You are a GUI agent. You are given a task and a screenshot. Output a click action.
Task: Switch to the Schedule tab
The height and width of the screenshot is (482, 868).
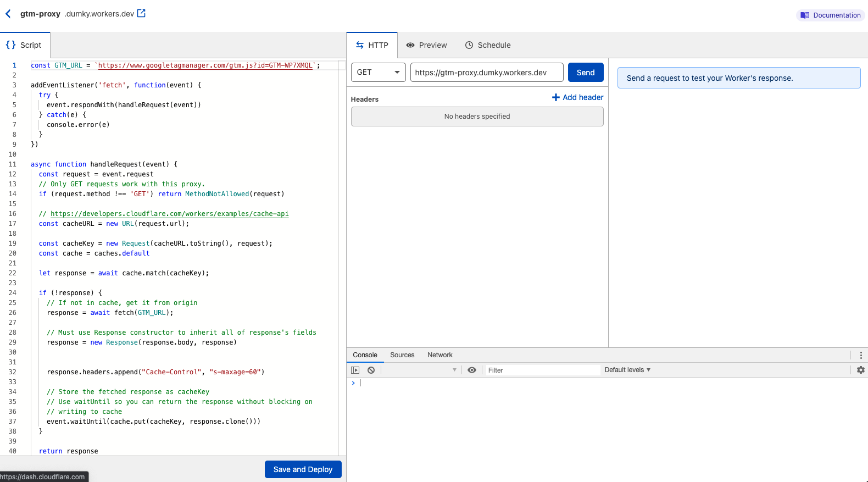click(x=488, y=45)
